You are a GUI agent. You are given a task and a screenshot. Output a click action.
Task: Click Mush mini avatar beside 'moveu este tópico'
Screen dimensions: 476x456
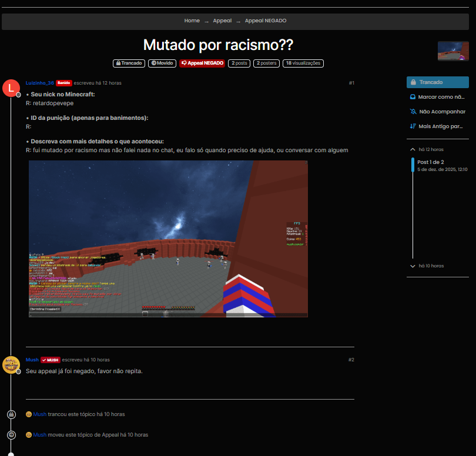point(29,435)
